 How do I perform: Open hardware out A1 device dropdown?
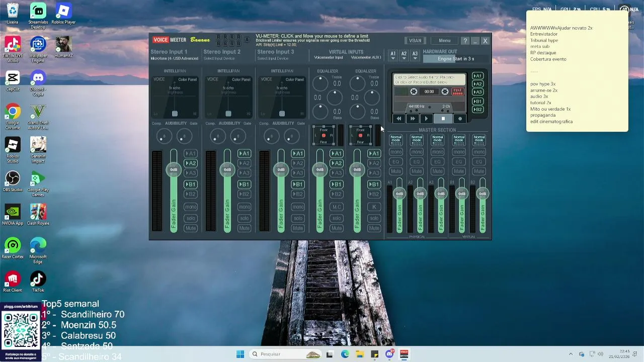pos(393,55)
